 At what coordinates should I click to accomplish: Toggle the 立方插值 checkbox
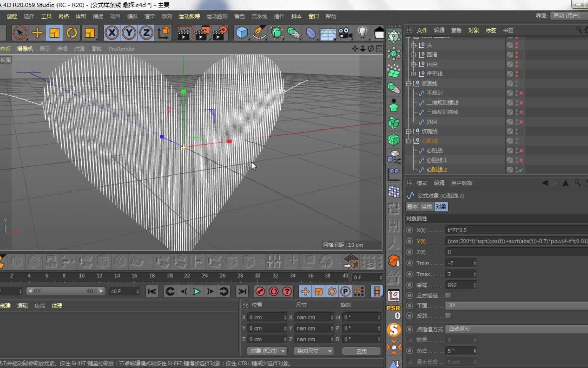tap(448, 295)
